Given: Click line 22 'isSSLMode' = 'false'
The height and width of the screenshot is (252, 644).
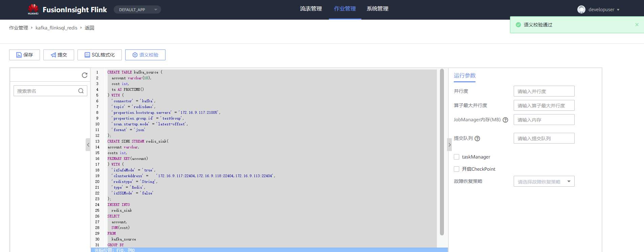Looking at the screenshot, I should click(132, 193).
